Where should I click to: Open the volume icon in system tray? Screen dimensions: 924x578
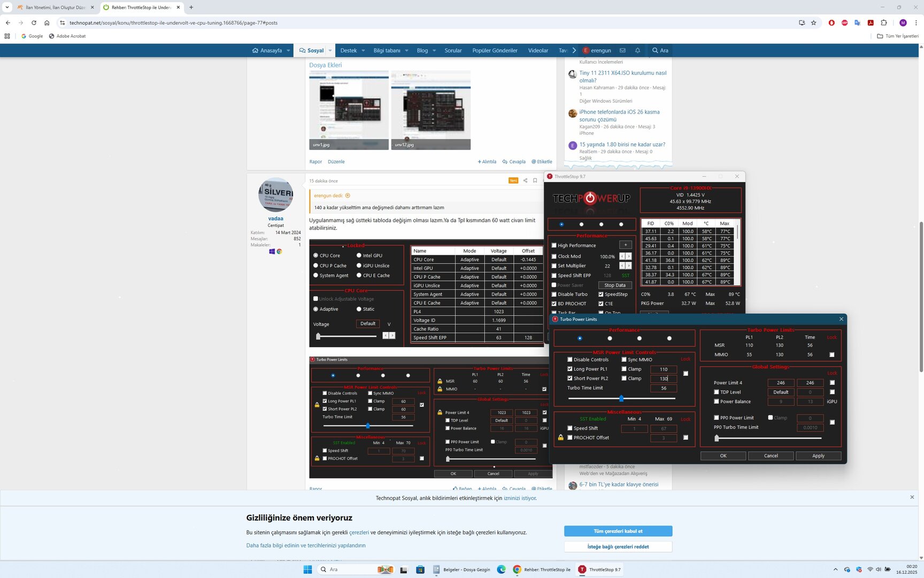tap(879, 569)
